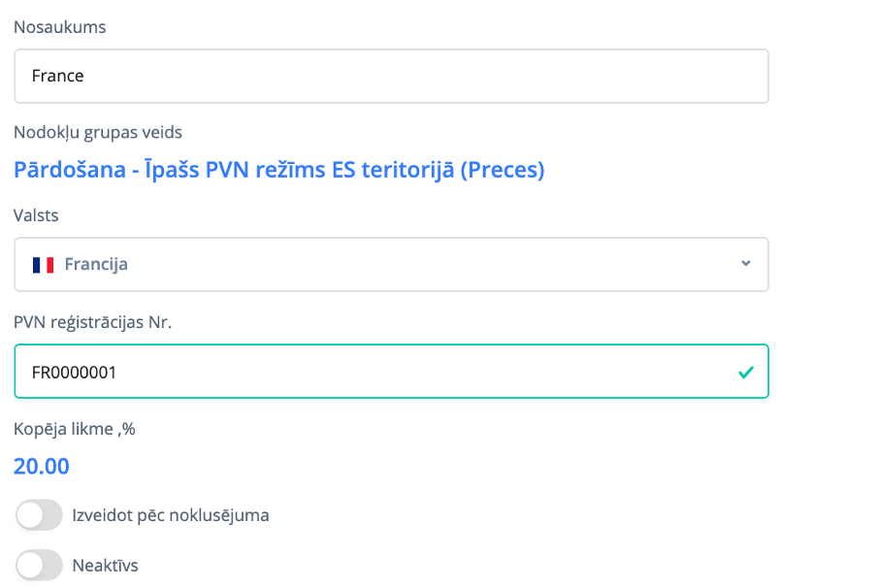Viewport: 877px width, 588px height.
Task: Click the Valsts label above the dropdown
Action: 37,215
